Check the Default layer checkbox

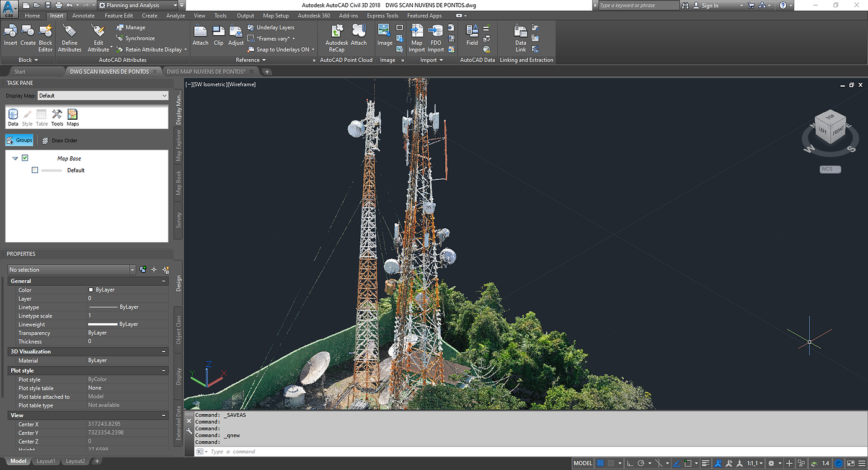pyautogui.click(x=35, y=170)
